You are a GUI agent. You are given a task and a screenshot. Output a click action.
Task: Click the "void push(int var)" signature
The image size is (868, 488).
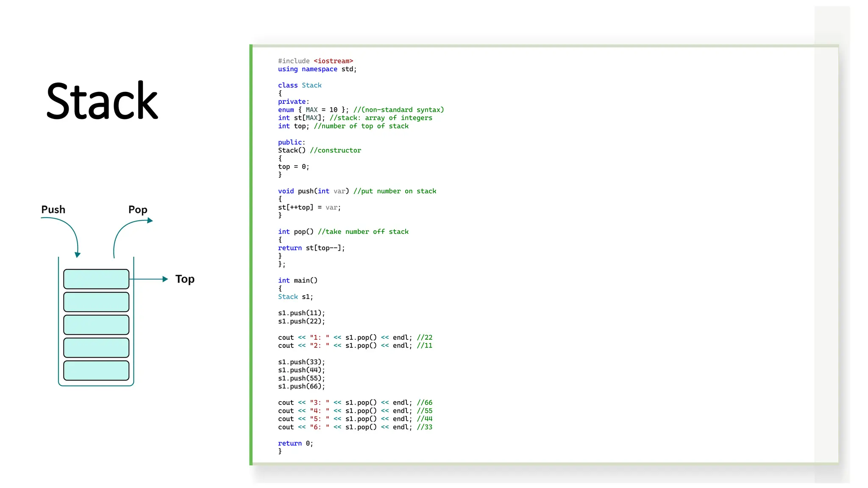coord(313,191)
